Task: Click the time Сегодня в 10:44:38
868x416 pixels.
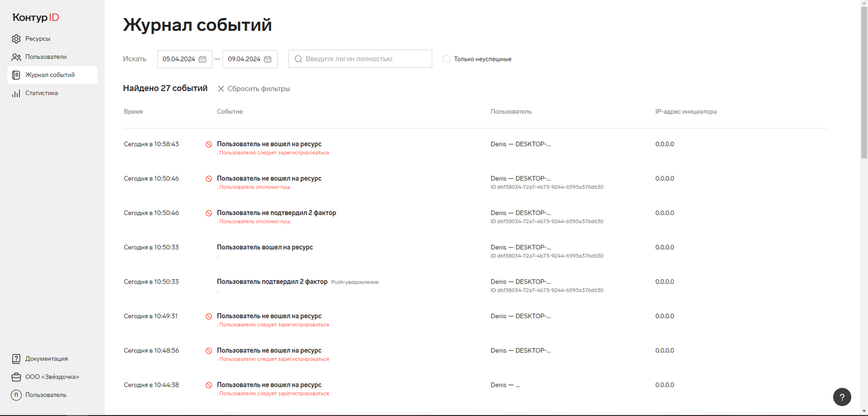Action: (x=151, y=385)
